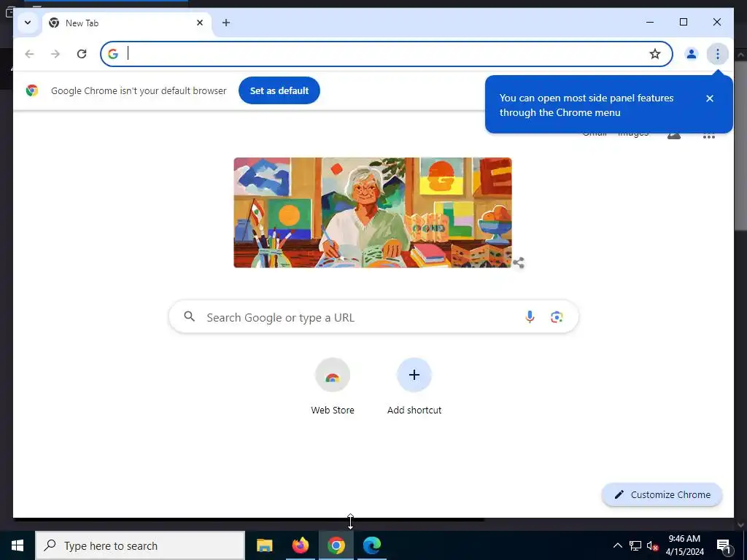747x560 pixels.
Task: Dismiss the side panel tip popup
Action: tap(710, 98)
